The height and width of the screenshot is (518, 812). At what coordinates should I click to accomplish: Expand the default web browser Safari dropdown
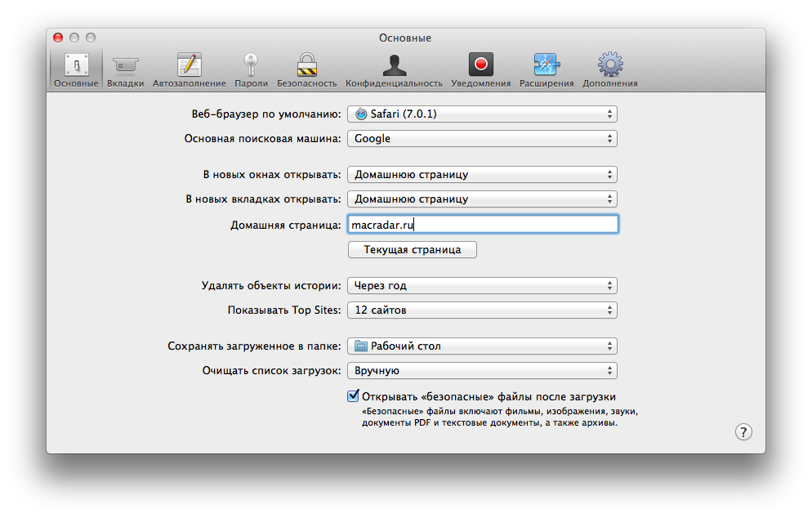[x=482, y=114]
